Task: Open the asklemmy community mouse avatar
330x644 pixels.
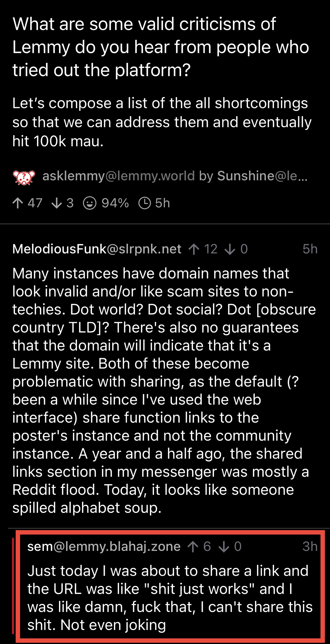Action: (24, 177)
